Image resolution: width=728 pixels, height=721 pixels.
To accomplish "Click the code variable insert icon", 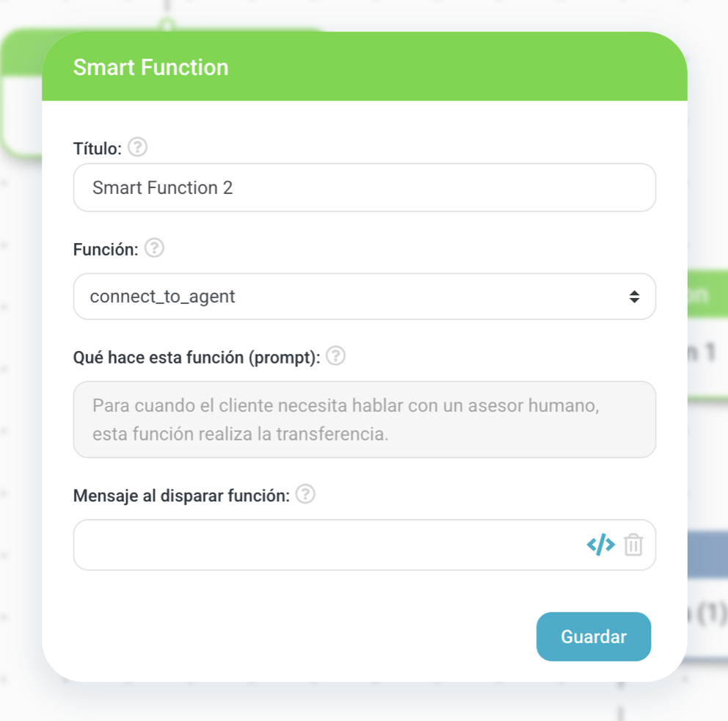I will 600,545.
